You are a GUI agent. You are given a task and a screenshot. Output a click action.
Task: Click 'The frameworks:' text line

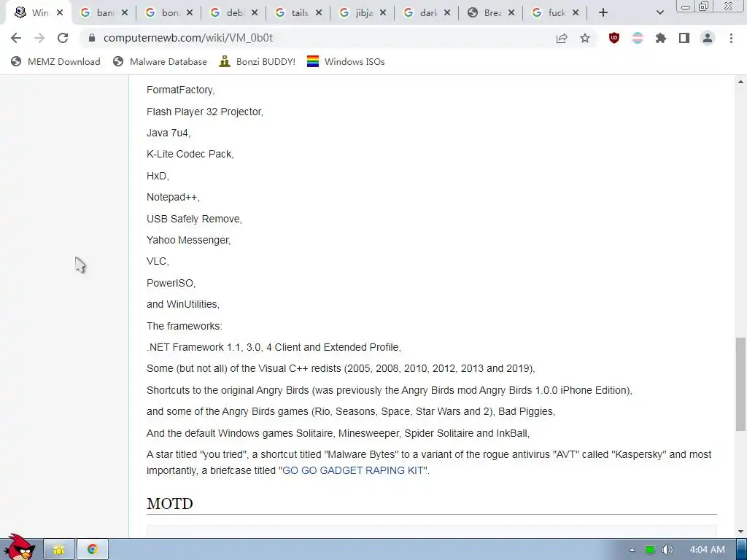click(x=185, y=326)
